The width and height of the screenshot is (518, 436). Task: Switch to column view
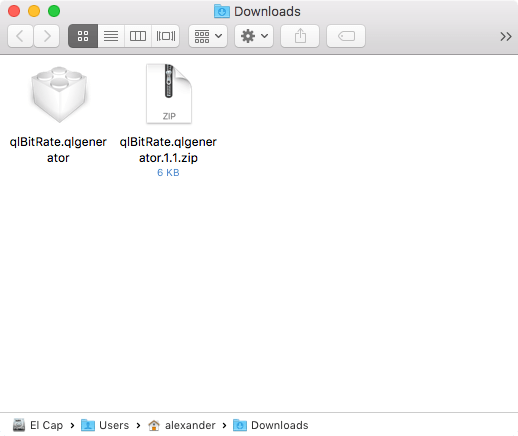[x=138, y=36]
